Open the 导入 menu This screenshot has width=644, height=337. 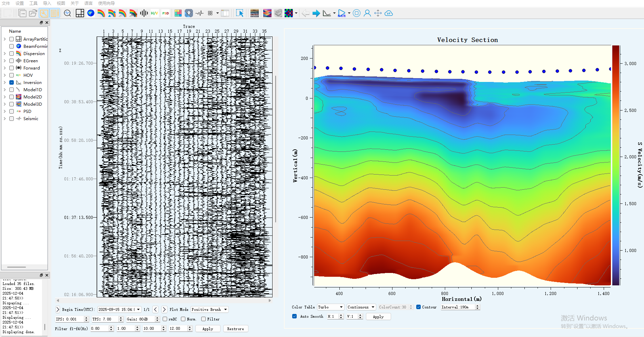click(x=47, y=3)
